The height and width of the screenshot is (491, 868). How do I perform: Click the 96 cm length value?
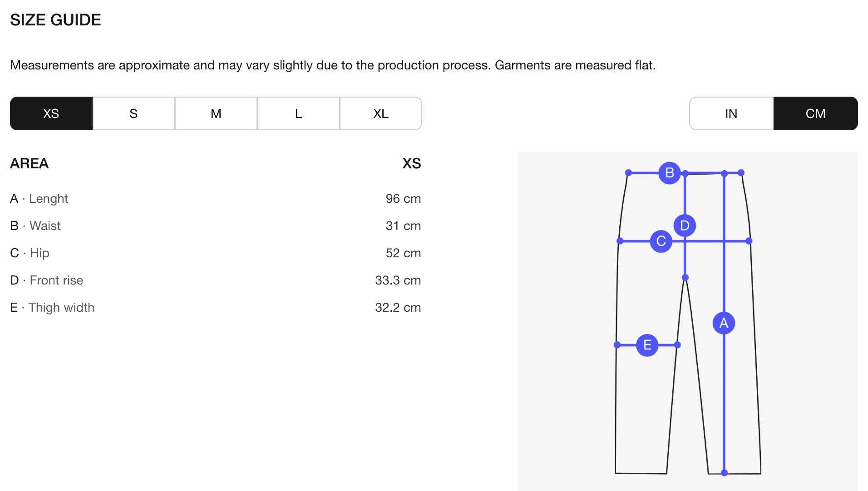(403, 199)
